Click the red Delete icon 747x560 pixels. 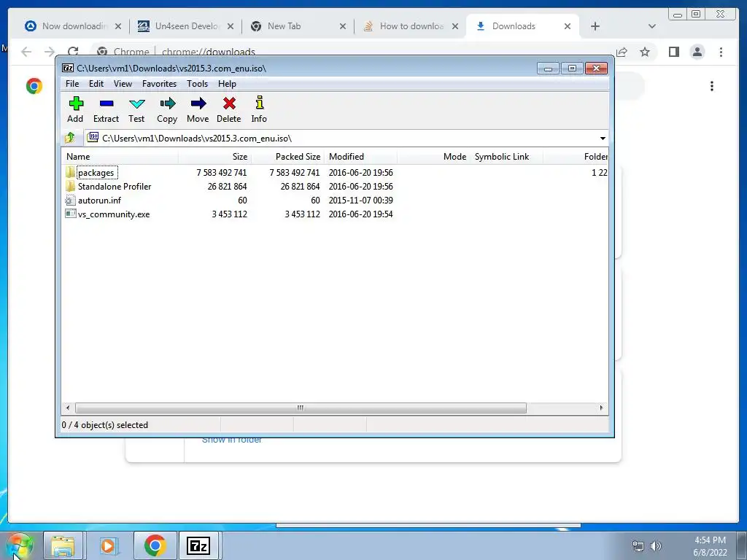pyautogui.click(x=229, y=104)
